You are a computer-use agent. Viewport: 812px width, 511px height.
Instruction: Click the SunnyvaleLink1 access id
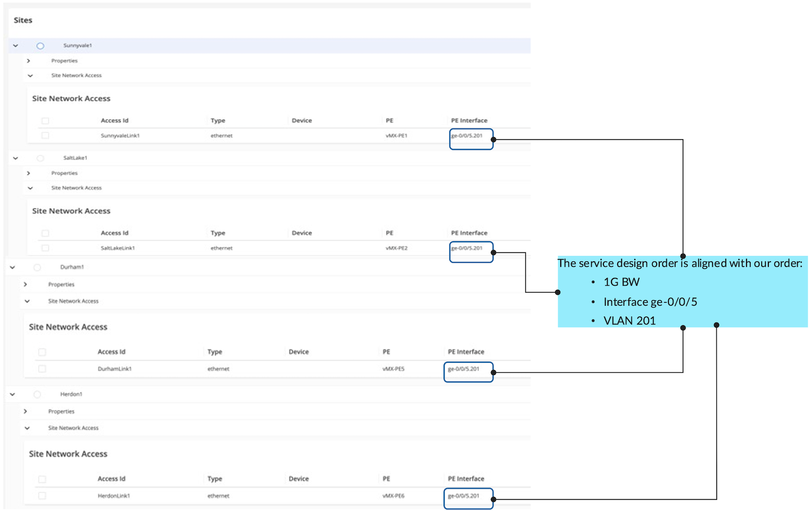point(120,136)
